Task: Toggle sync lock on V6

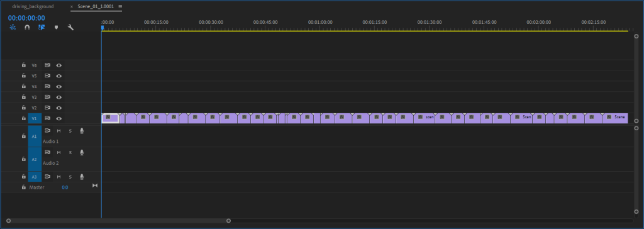Action: coord(47,65)
